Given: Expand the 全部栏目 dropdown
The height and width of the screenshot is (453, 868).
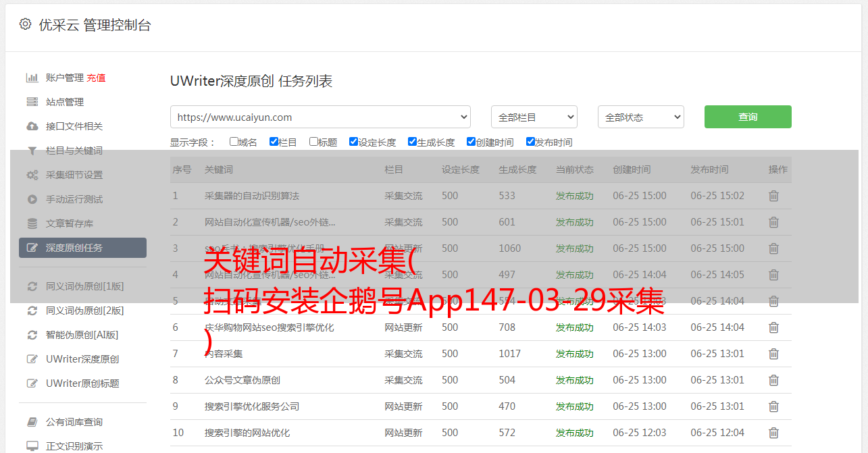Looking at the screenshot, I should click(534, 117).
